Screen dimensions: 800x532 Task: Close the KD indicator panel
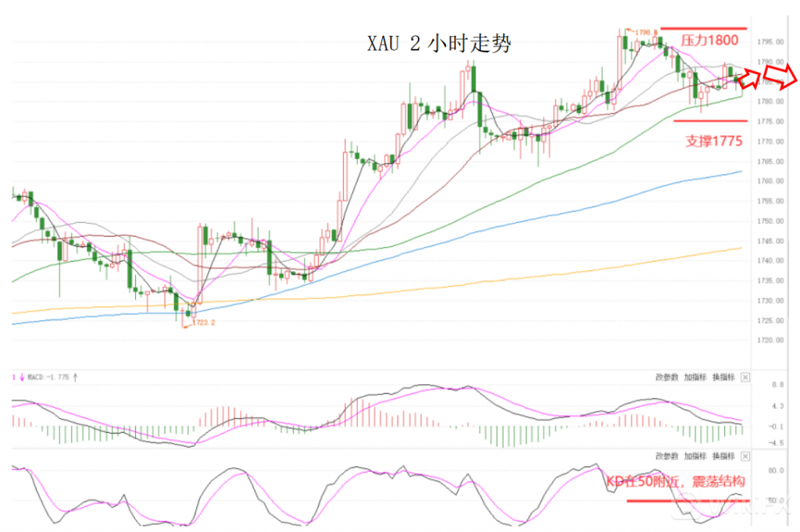[745, 455]
